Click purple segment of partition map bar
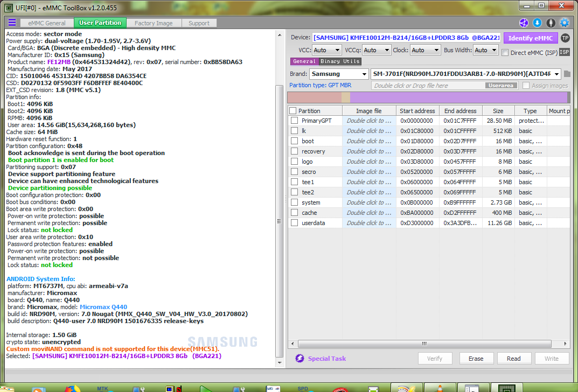 458,97
